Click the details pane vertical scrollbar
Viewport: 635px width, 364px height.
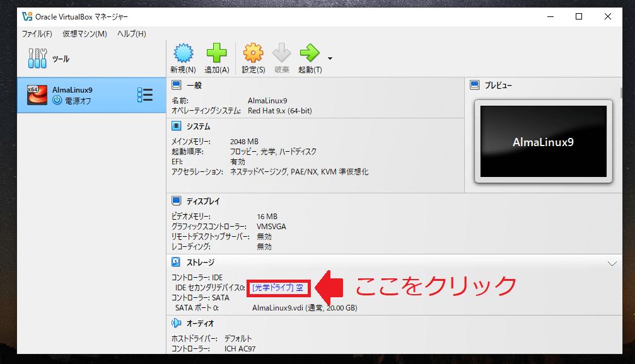point(621,93)
